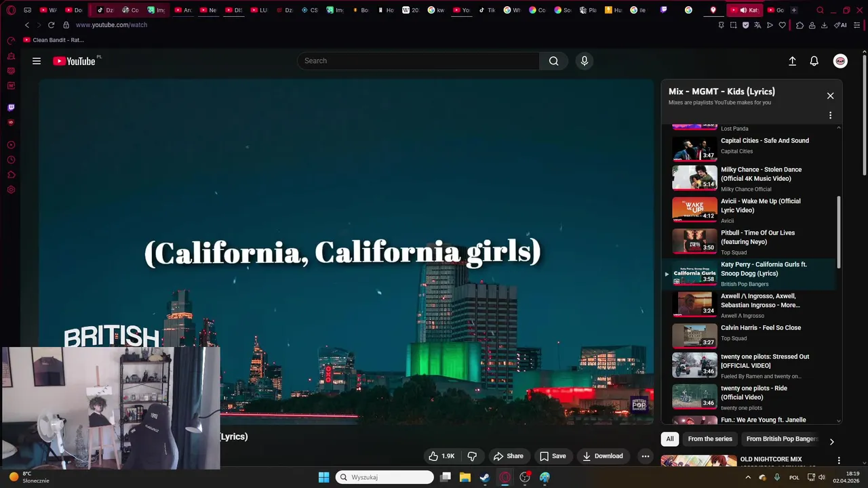The image size is (868, 488).
Task: Switch to the Twitch tab
Action: click(x=663, y=10)
